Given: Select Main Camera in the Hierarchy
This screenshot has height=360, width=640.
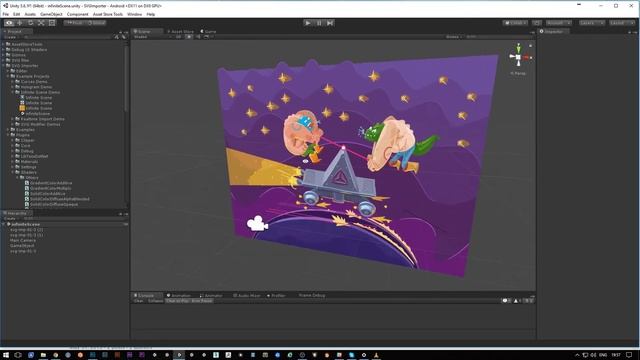Looking at the screenshot, I should pos(23,240).
